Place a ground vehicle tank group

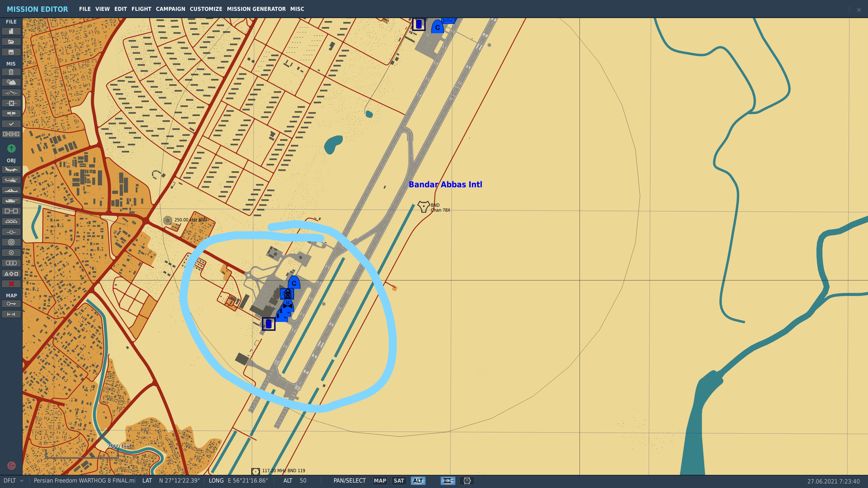tap(11, 201)
